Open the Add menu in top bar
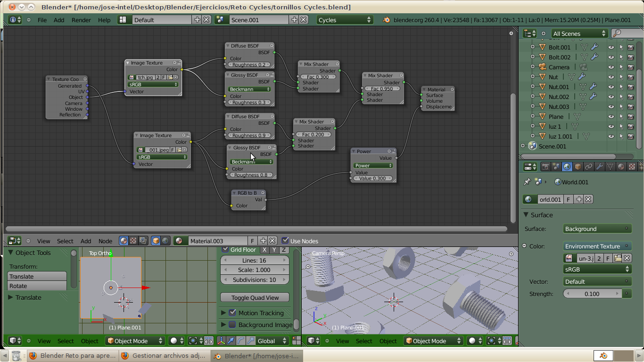Screen dimensions: 644x362 (x=59, y=20)
